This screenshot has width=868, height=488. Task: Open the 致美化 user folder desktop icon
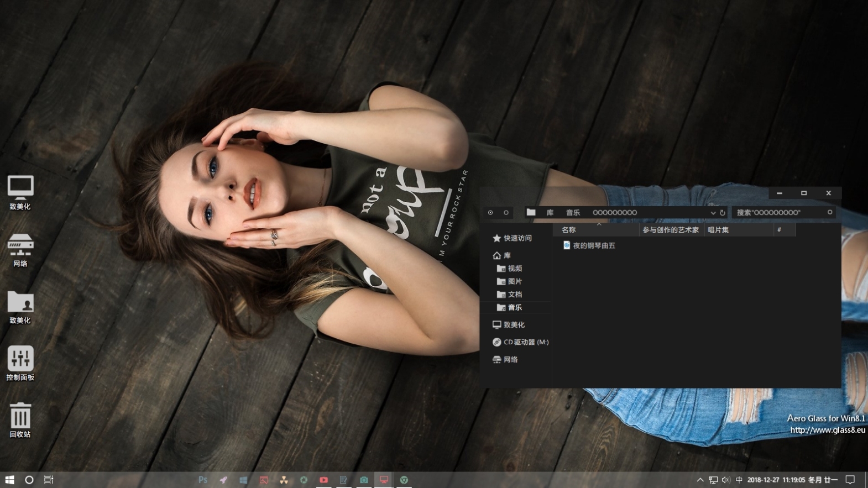click(x=20, y=307)
